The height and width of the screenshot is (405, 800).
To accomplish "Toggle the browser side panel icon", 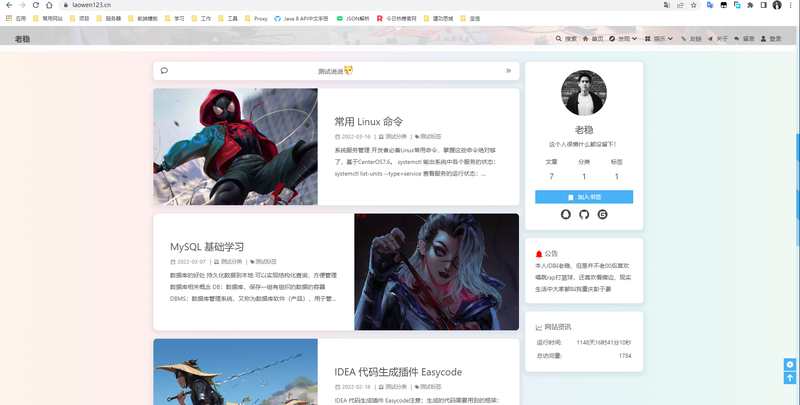I will 763,5.
